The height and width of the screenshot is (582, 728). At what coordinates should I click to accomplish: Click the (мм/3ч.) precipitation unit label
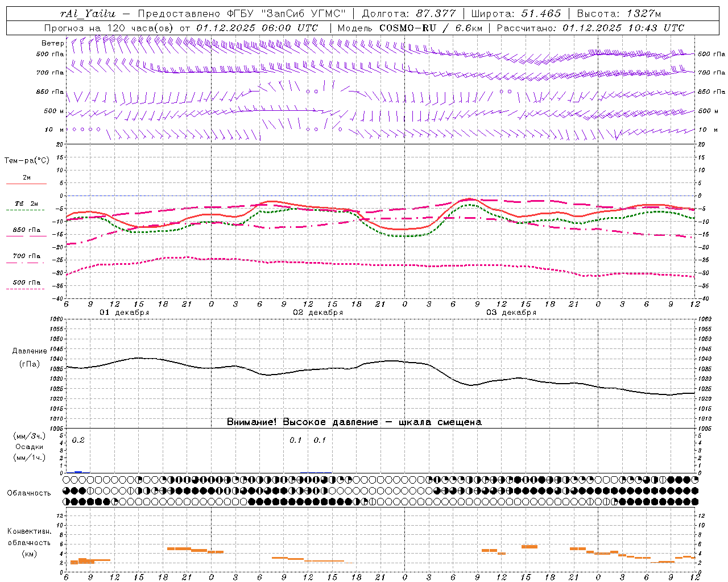(30, 436)
